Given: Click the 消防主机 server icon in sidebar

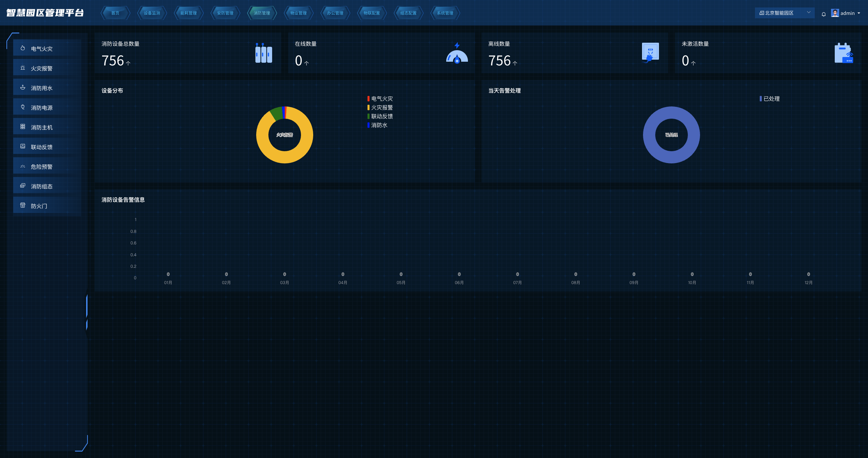Looking at the screenshot, I should [23, 127].
